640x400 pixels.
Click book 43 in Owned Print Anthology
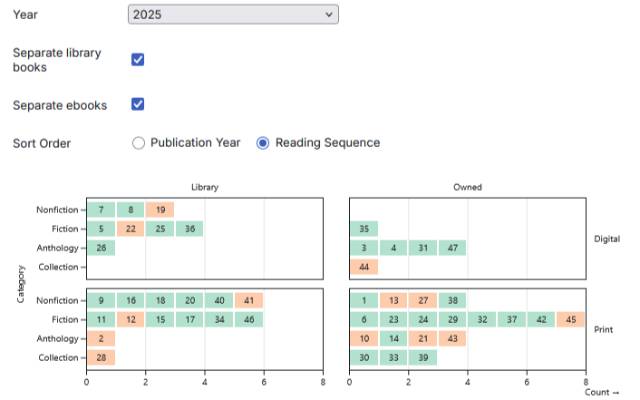click(452, 339)
